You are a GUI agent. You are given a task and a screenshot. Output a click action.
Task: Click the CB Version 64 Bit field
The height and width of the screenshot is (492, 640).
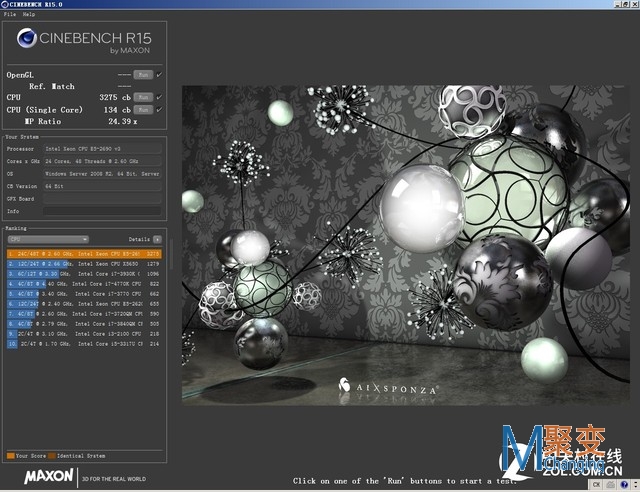pos(102,186)
